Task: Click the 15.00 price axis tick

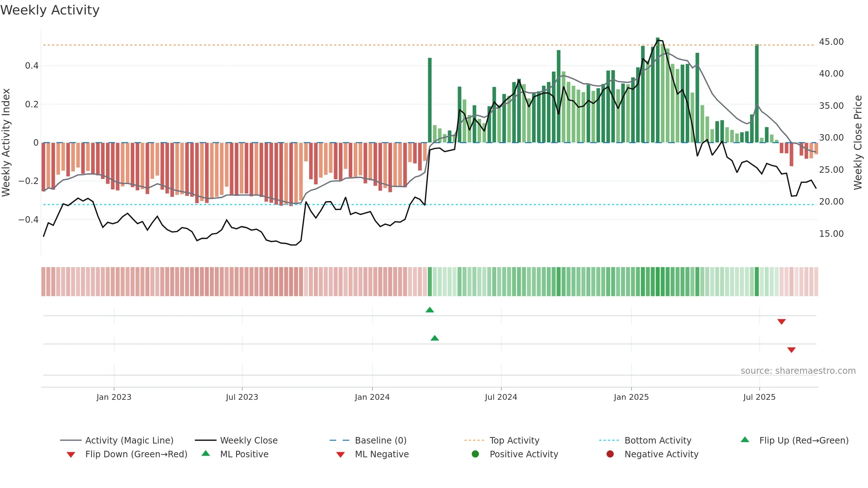Action: [x=831, y=234]
